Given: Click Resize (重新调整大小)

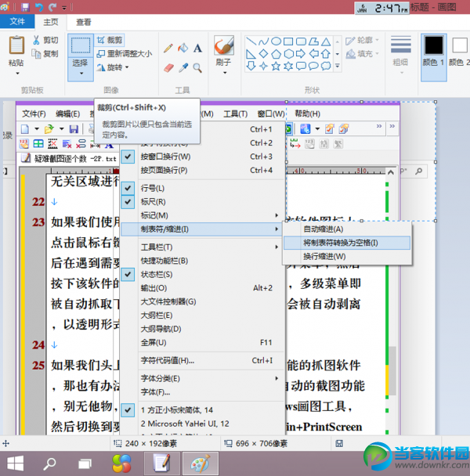Looking at the screenshot, I should (x=125, y=54).
